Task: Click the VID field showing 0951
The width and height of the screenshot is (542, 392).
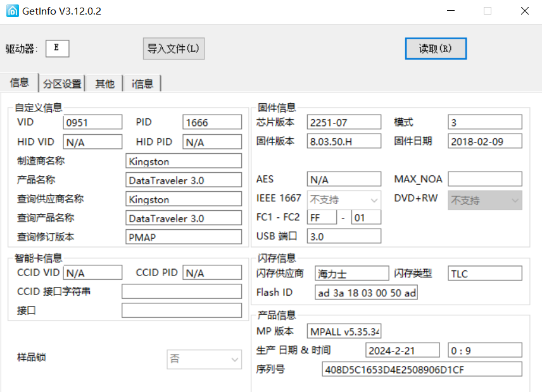Action: pos(92,122)
